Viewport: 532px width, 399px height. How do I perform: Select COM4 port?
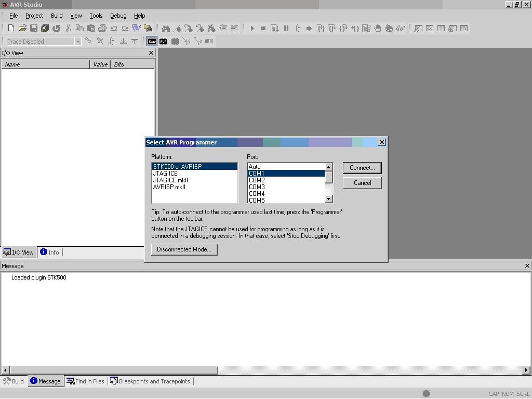[x=286, y=194]
